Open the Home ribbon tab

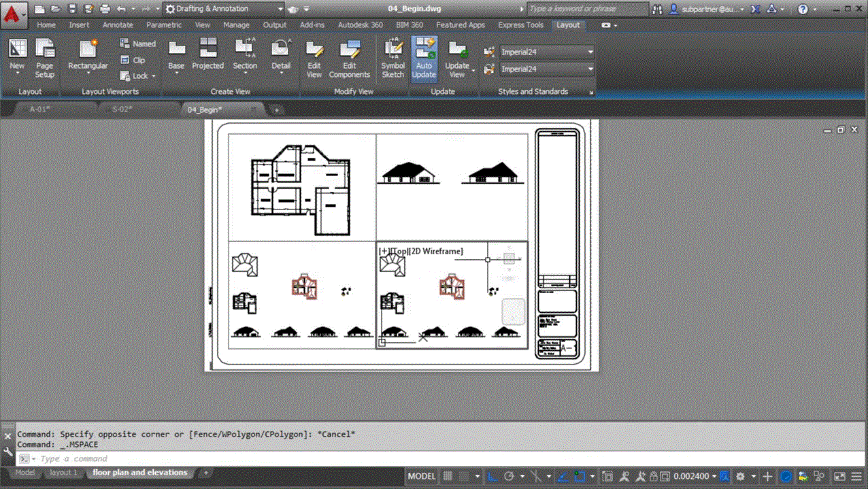(x=46, y=25)
